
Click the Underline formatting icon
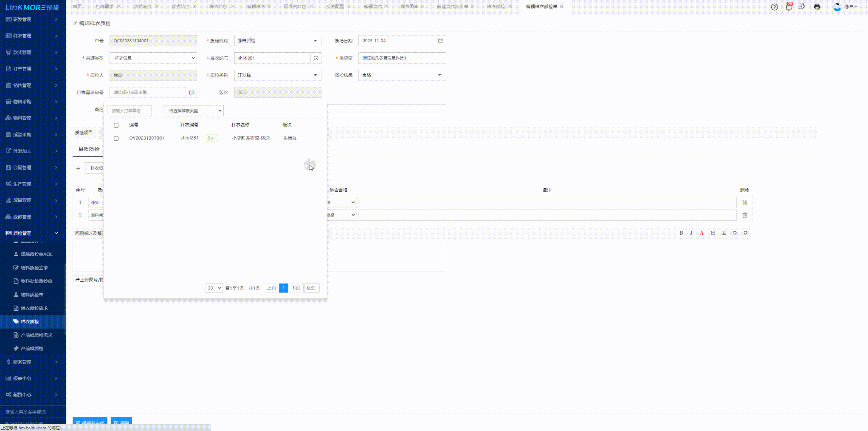pyautogui.click(x=724, y=233)
